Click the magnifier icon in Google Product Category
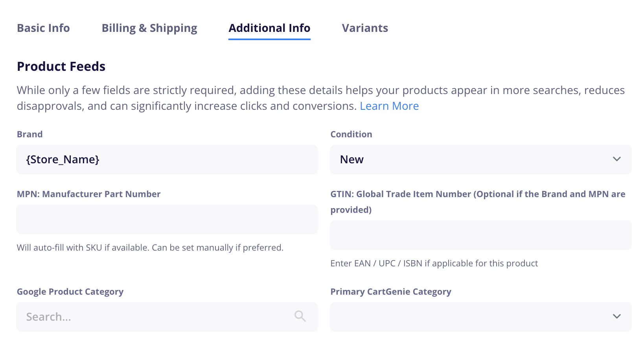 (x=300, y=316)
